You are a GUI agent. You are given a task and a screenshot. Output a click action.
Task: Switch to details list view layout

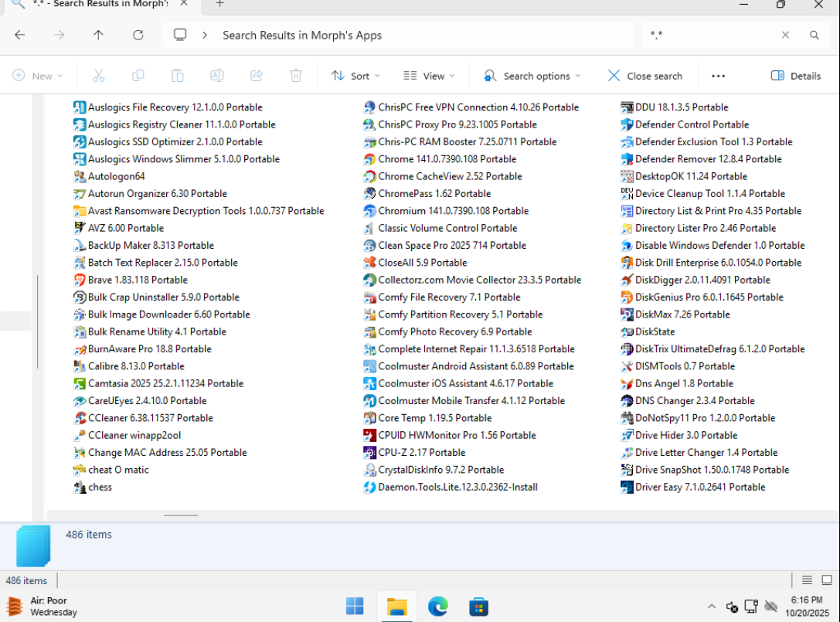coord(807,580)
